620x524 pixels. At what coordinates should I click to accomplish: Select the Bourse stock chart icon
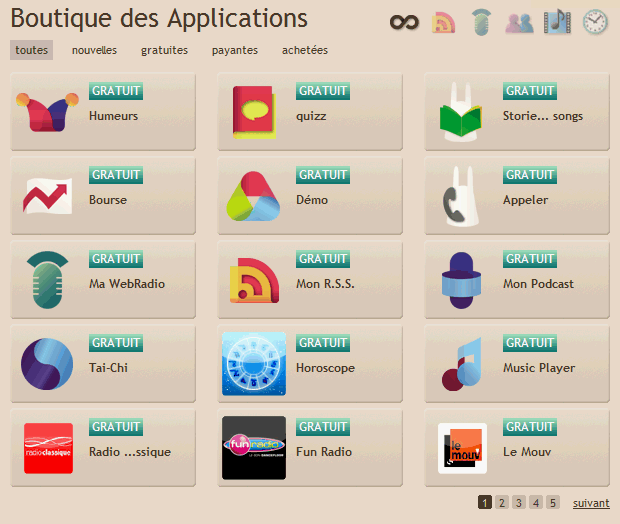pos(47,196)
